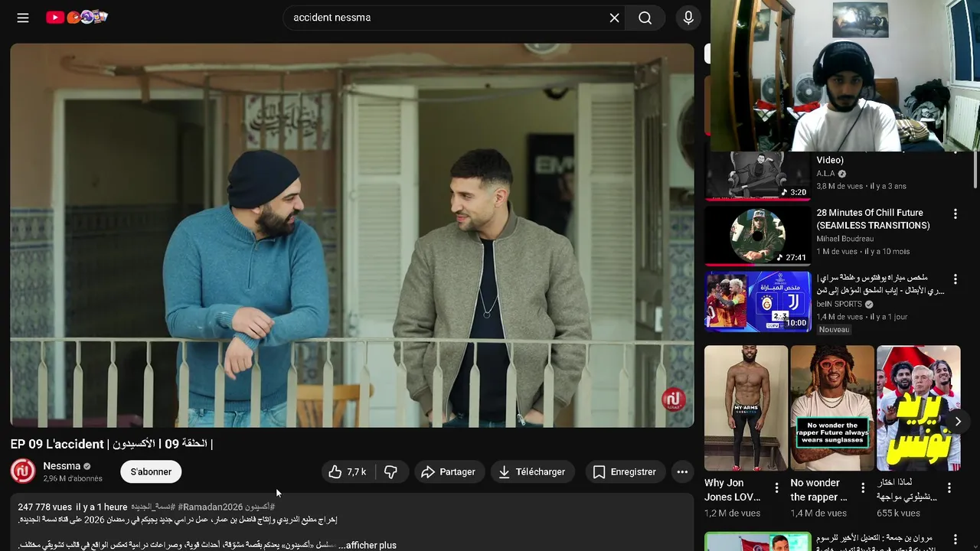Screen dimensions: 980x551
Task: Open last recommended video thumbnail
Action: tap(757, 541)
